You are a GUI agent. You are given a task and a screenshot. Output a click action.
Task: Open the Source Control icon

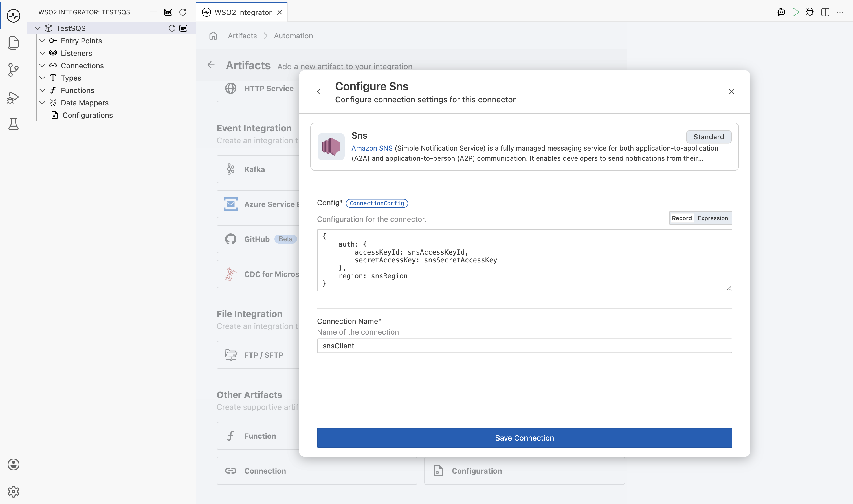point(14,70)
